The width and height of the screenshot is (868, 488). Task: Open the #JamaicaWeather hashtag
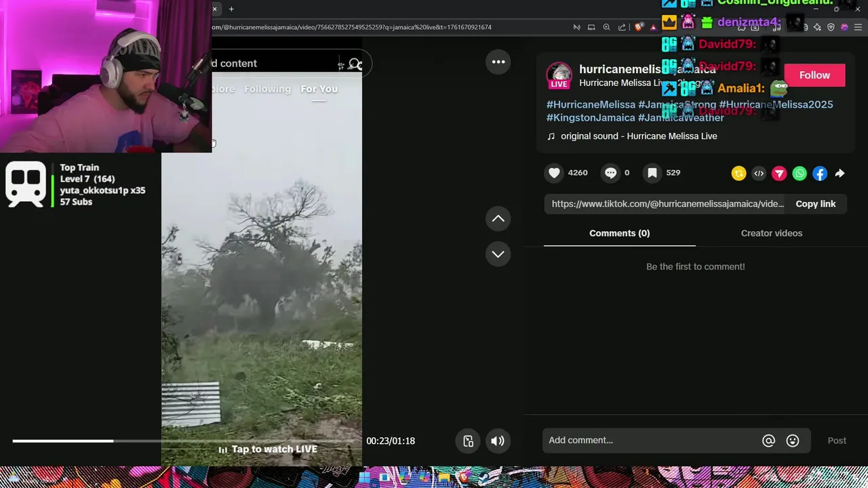point(681,117)
